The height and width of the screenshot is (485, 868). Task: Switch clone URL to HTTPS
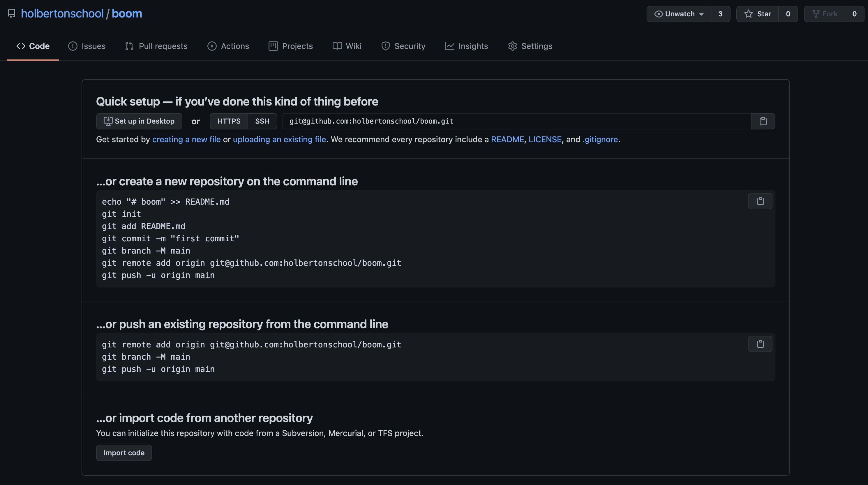[229, 121]
